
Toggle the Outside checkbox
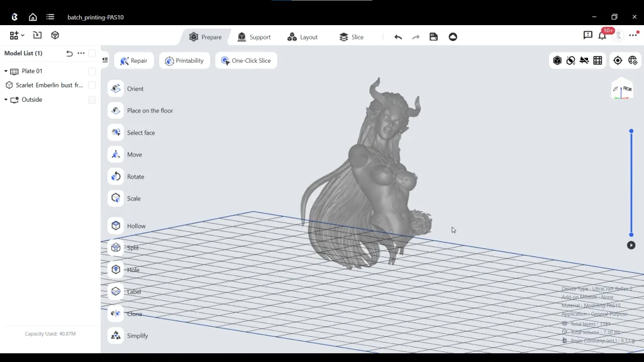(x=92, y=100)
